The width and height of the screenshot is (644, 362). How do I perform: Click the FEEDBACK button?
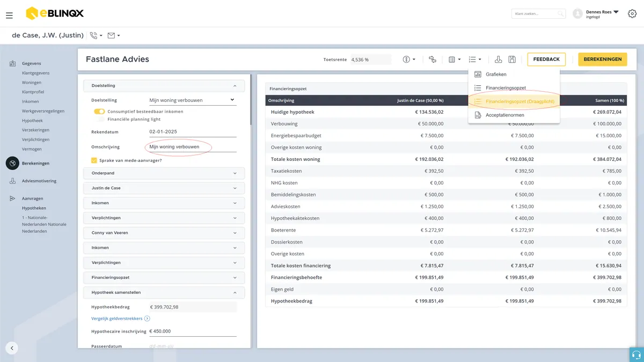pos(546,60)
